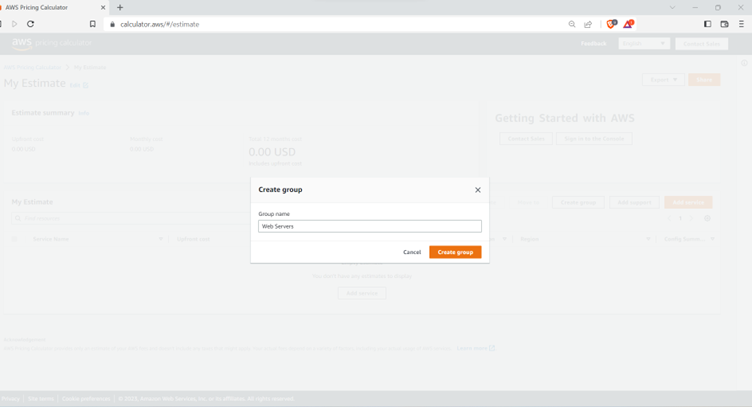
Task: Click the orange Create group button
Action: pyautogui.click(x=455, y=252)
